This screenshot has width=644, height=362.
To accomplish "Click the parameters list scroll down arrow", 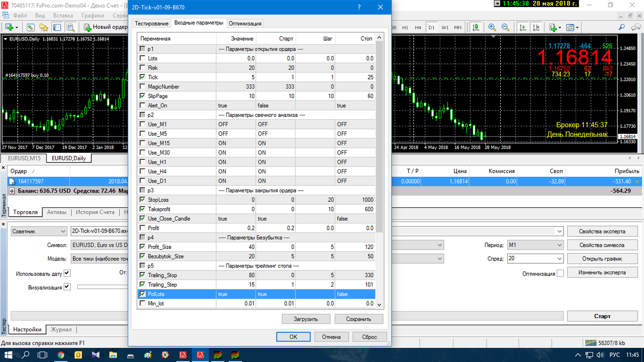I will point(379,304).
